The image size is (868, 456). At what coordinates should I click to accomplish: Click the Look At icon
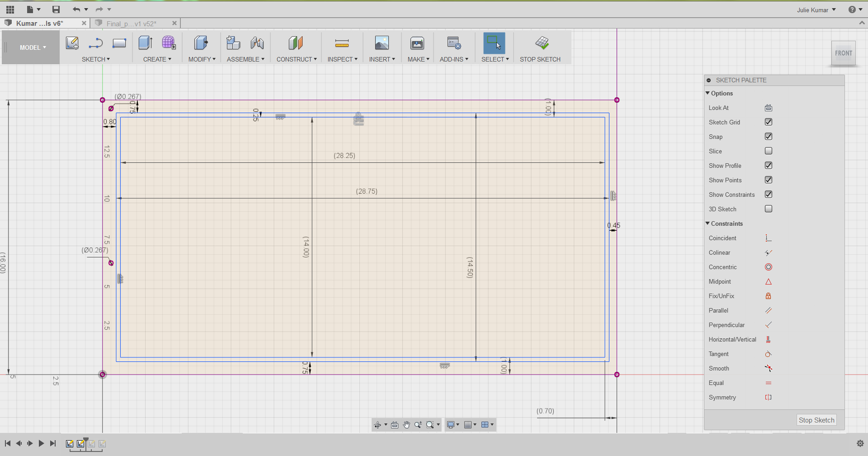point(769,108)
